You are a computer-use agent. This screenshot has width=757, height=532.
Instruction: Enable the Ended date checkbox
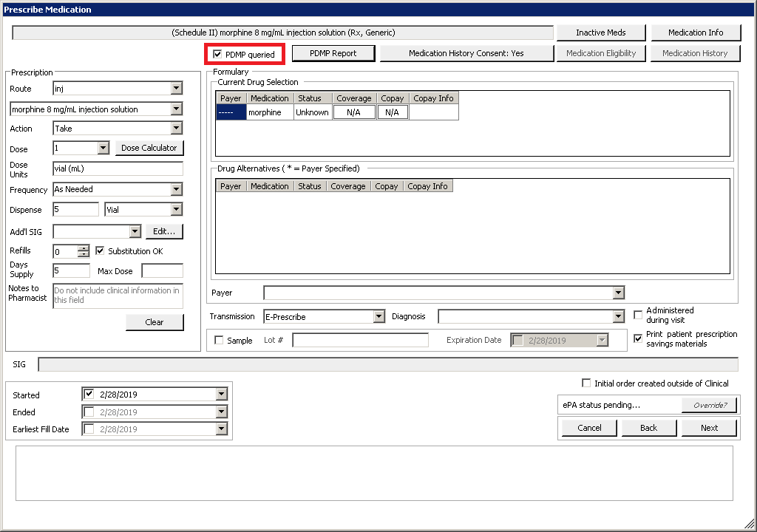89,412
